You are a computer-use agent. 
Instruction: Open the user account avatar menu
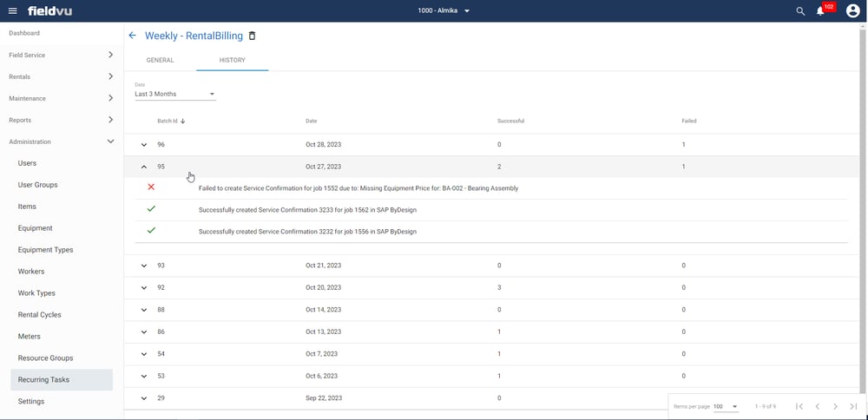pyautogui.click(x=853, y=11)
